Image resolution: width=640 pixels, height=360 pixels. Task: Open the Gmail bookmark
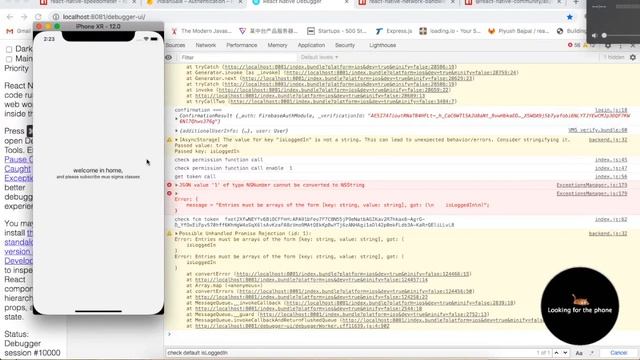click(18, 31)
